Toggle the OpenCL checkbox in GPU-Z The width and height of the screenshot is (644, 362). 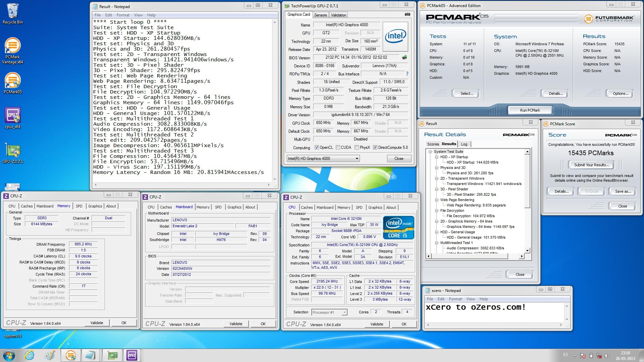tap(317, 147)
